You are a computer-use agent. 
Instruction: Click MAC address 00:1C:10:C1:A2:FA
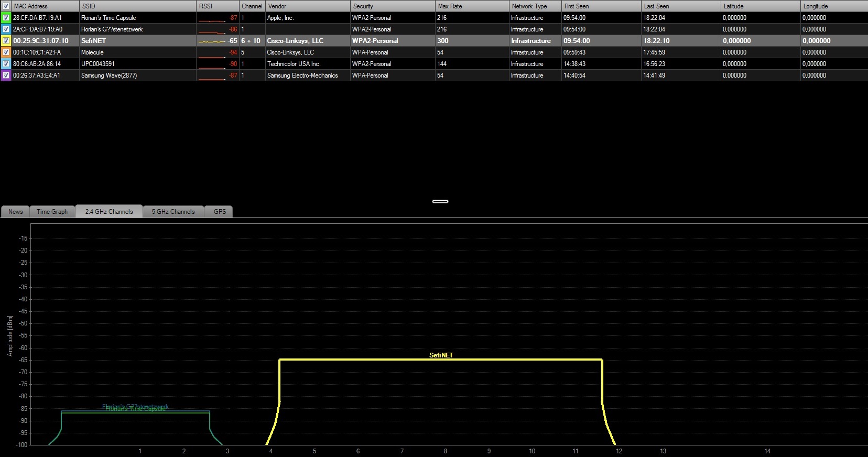coord(37,52)
